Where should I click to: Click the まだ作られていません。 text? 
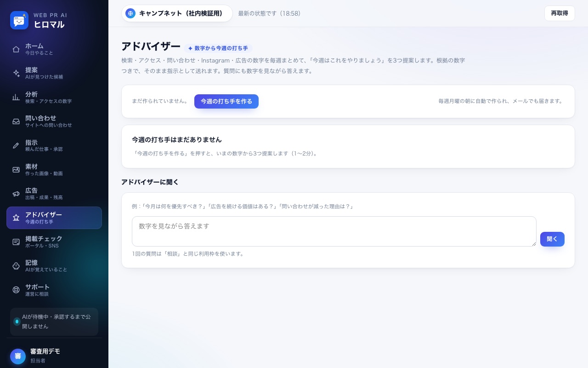coord(159,101)
